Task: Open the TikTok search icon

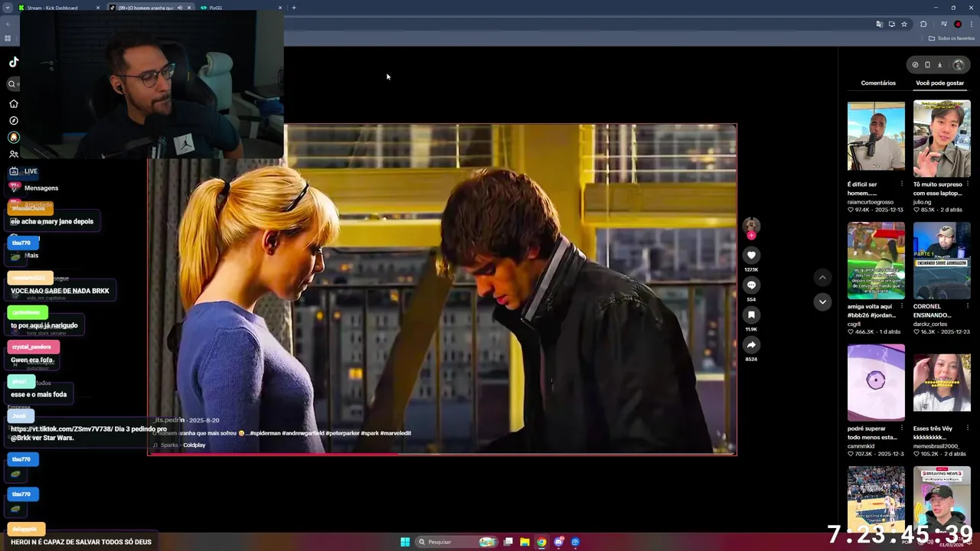Action: tap(11, 84)
